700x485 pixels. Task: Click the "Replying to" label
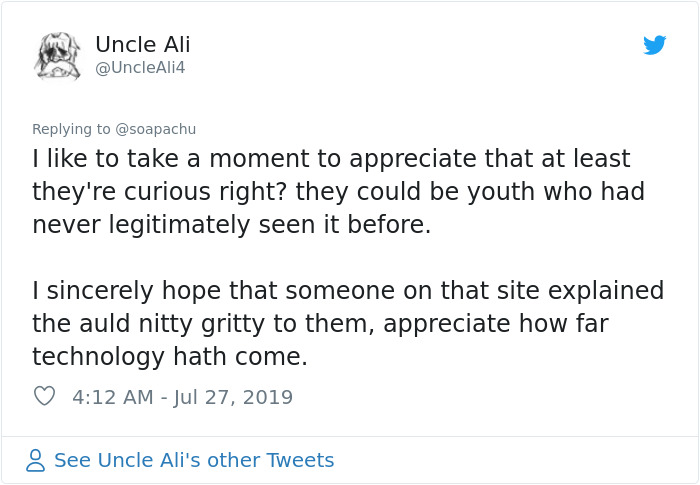(71, 129)
